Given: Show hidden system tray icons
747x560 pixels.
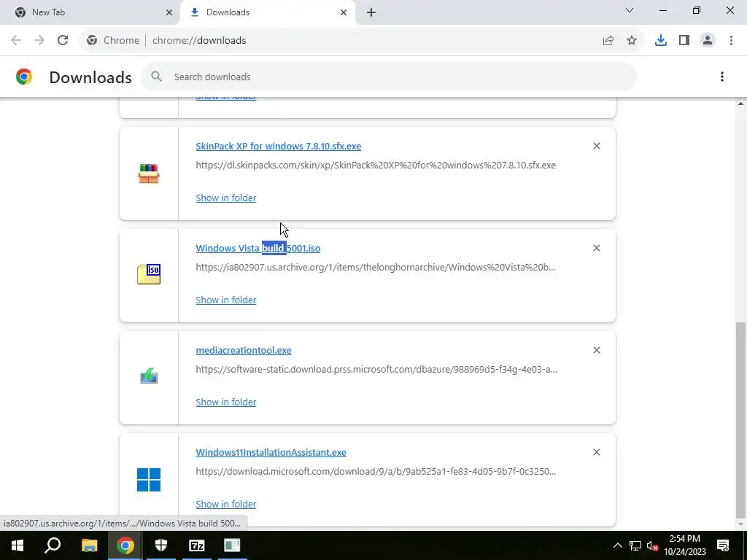Looking at the screenshot, I should (x=617, y=545).
